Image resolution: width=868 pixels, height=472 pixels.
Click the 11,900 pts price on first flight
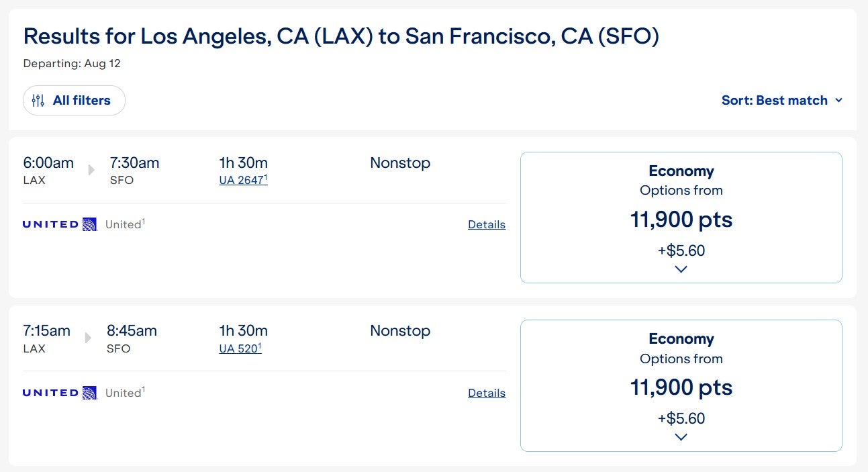click(681, 220)
